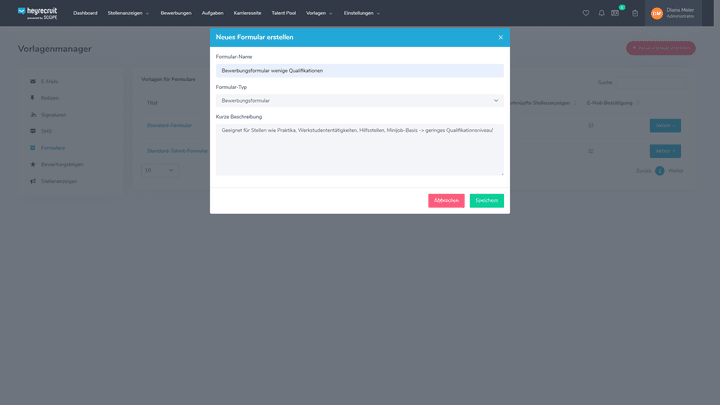The width and height of the screenshot is (720, 405).
Task: Click into the Formular-Name input field
Action: coord(360,71)
